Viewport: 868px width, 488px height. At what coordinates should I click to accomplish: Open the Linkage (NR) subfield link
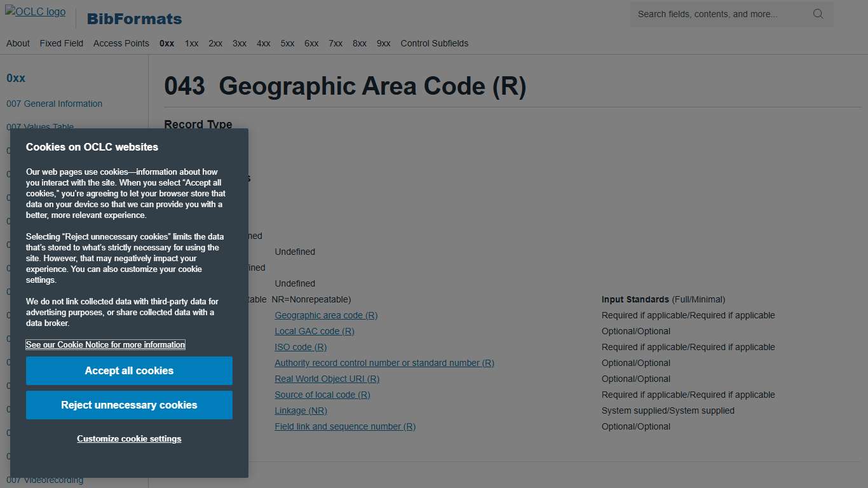301,410
